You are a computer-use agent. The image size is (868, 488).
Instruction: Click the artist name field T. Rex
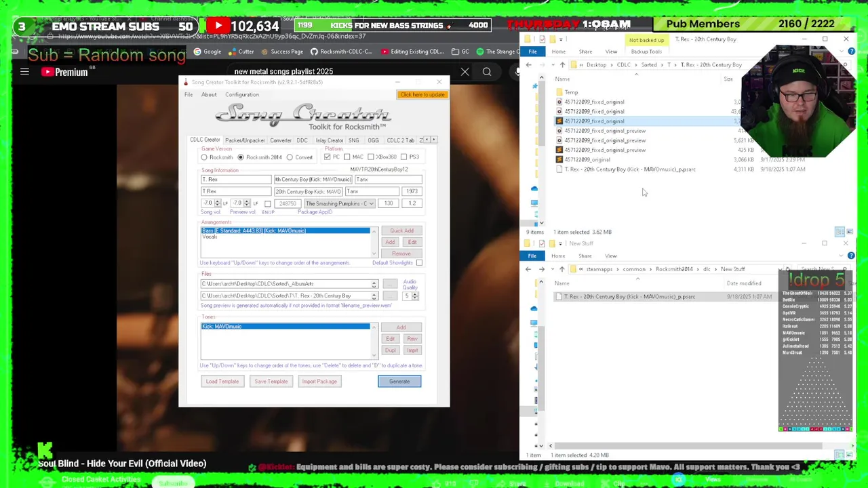tap(236, 180)
